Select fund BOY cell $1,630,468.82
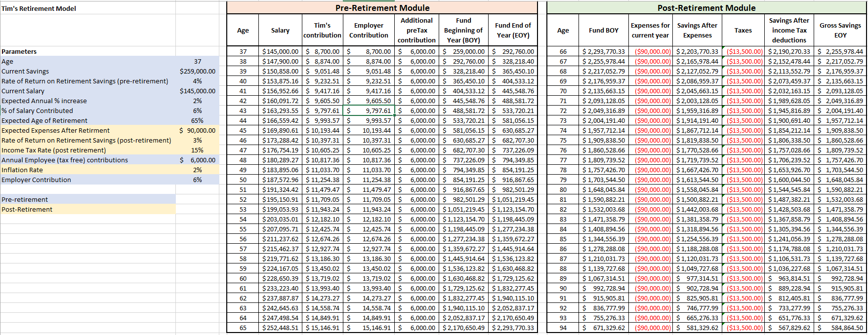The width and height of the screenshot is (868, 335). (463, 278)
